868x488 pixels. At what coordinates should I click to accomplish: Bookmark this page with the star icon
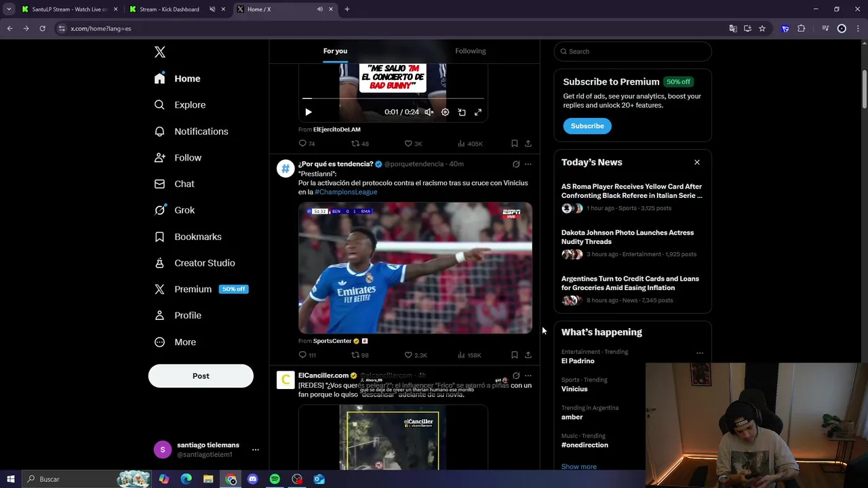(x=762, y=28)
